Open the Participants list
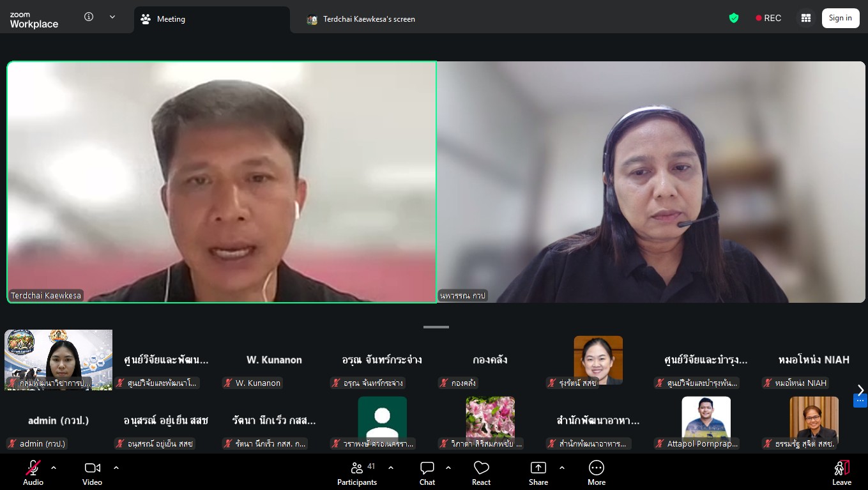 357,473
